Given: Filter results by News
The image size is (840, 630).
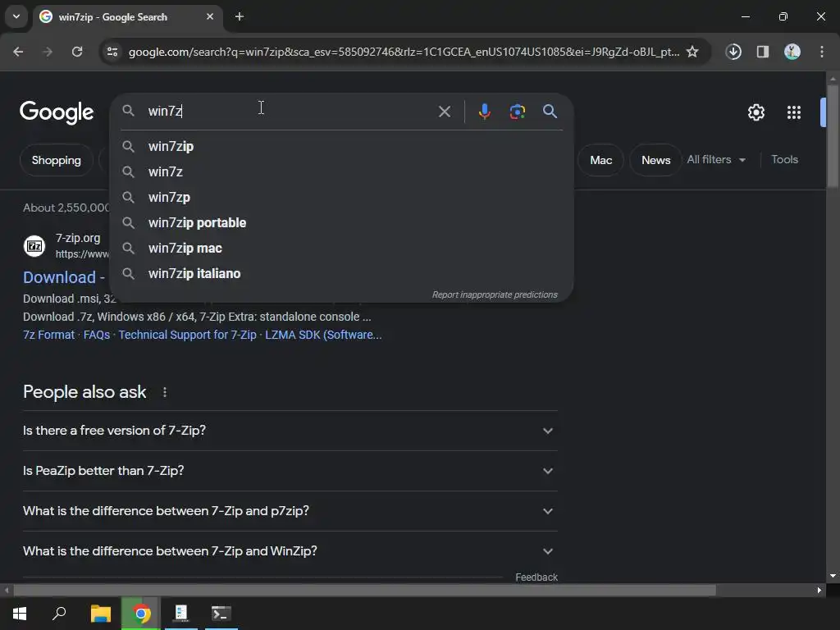Looking at the screenshot, I should 655,160.
